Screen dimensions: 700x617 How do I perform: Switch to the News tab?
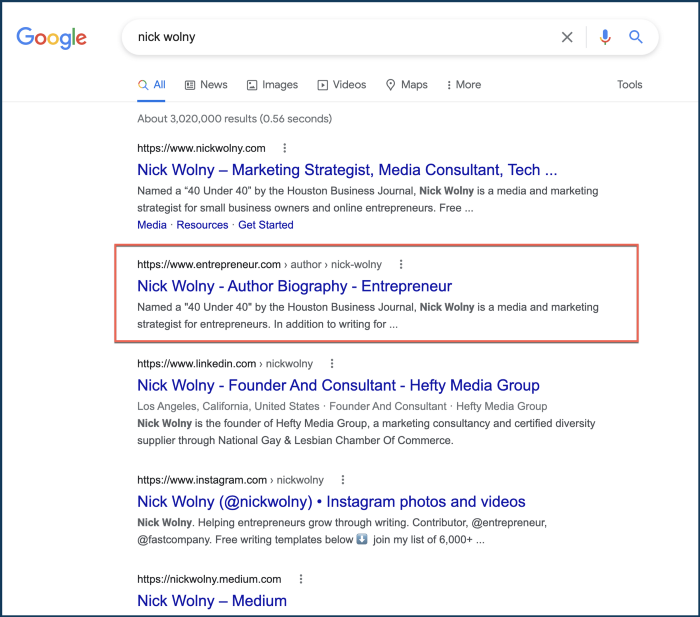pyautogui.click(x=206, y=85)
